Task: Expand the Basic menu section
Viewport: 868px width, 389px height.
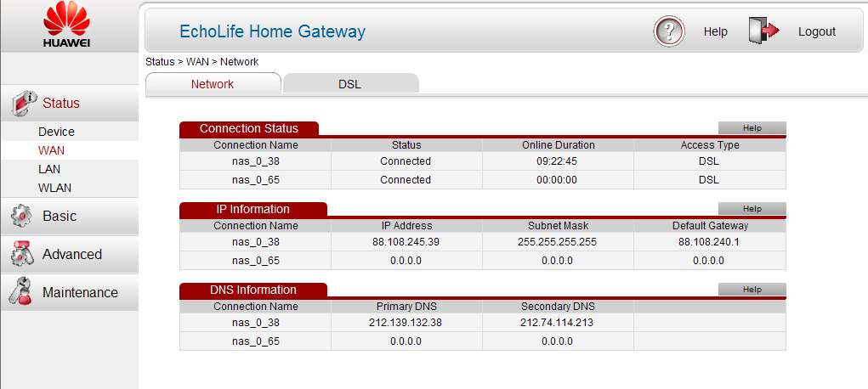Action: 60,217
